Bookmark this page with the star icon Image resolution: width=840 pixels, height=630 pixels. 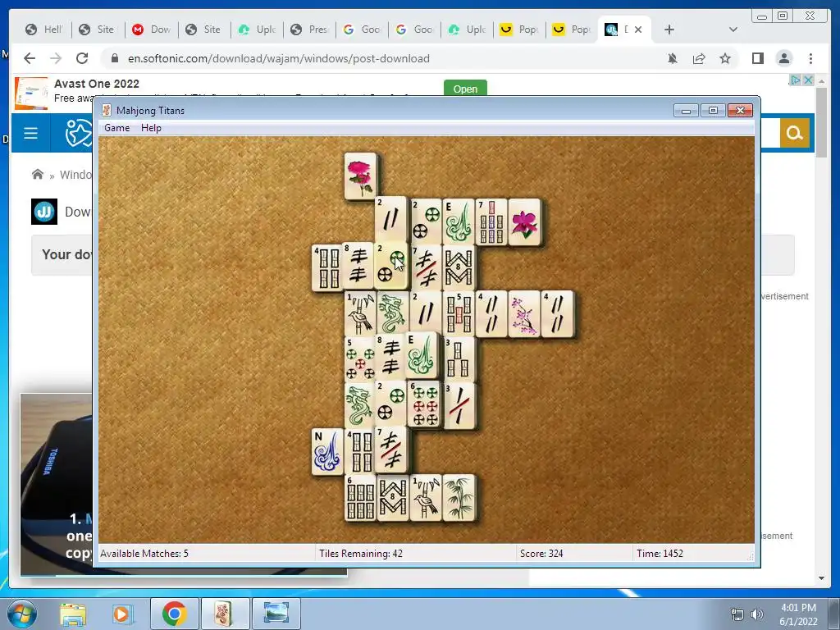pos(725,58)
